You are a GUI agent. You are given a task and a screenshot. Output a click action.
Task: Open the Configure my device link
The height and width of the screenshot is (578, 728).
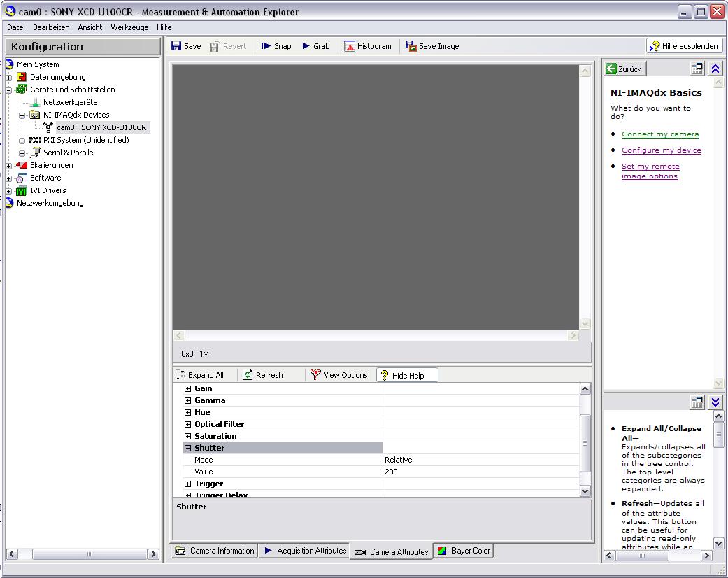(661, 150)
